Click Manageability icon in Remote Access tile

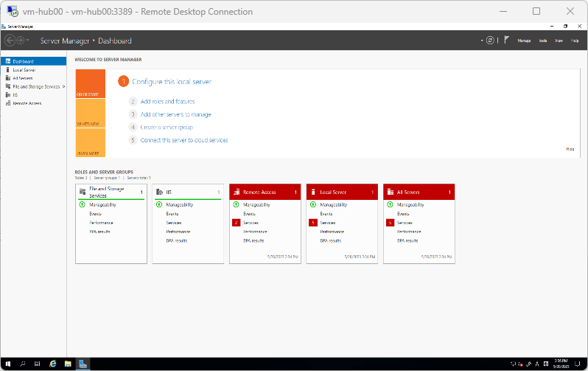pyautogui.click(x=236, y=204)
